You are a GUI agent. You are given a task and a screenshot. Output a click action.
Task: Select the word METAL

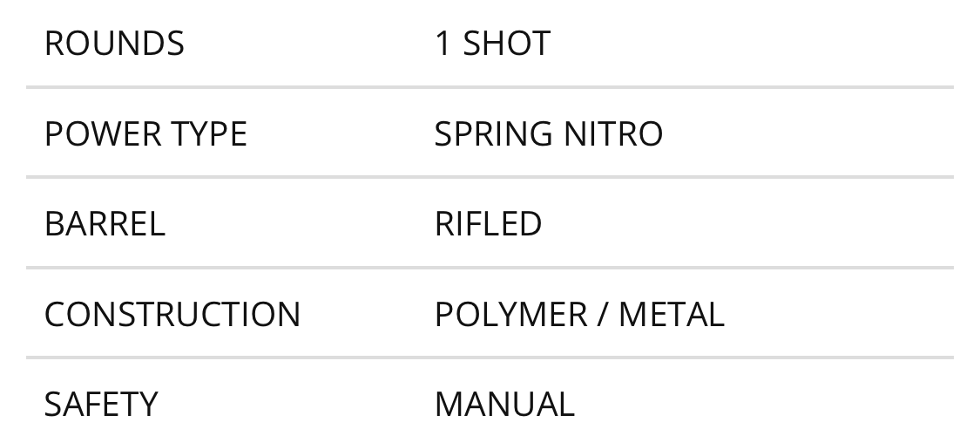click(x=671, y=315)
